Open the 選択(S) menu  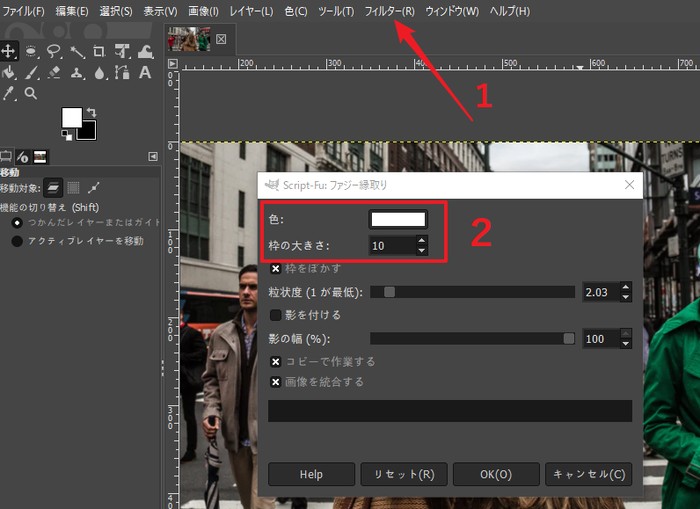pos(116,11)
